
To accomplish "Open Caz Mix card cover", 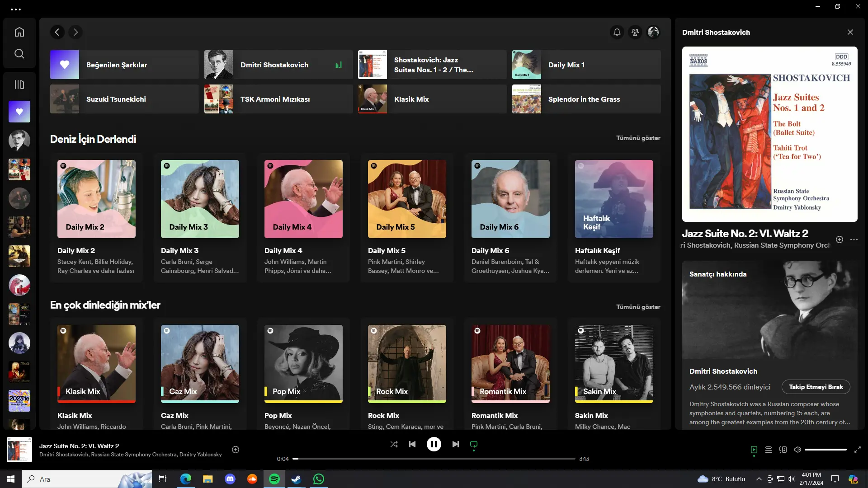I will point(200,364).
